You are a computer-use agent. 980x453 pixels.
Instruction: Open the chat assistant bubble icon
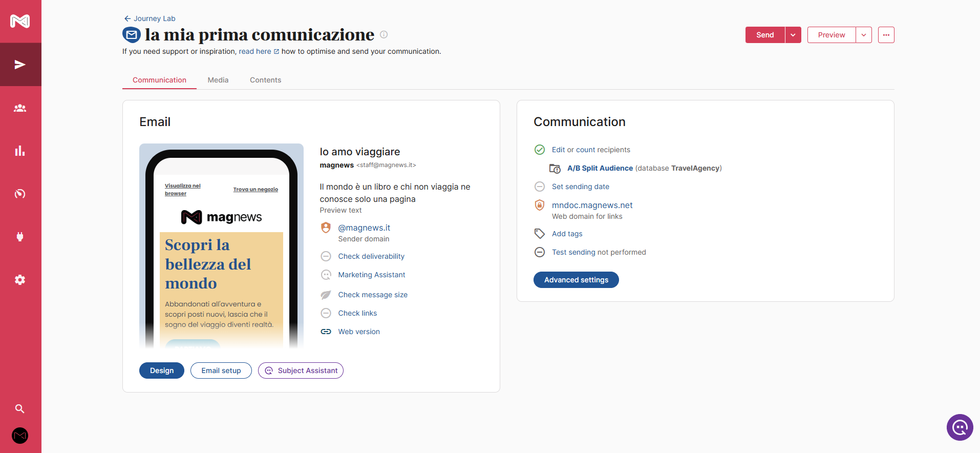click(x=960, y=427)
